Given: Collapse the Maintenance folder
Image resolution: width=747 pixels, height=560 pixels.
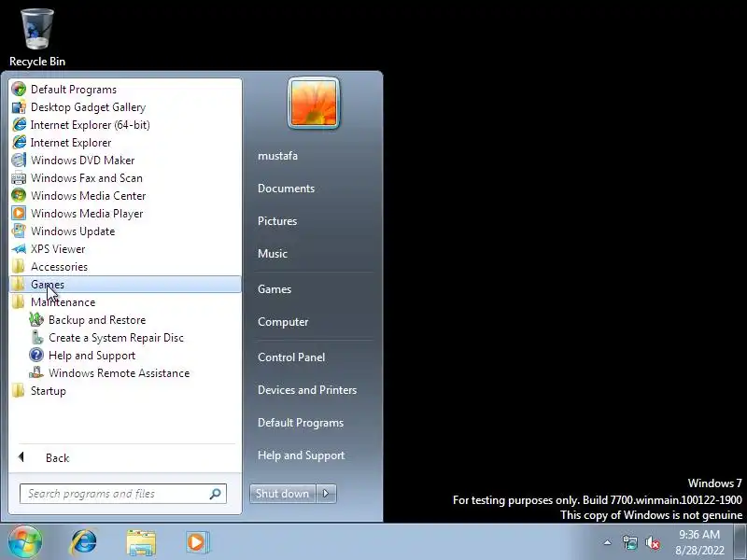Looking at the screenshot, I should [x=125, y=301].
